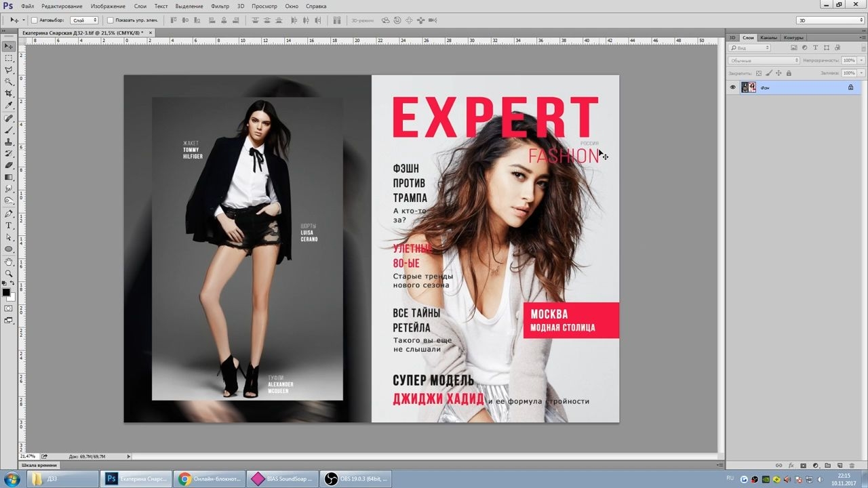Change the screen mode from the toolbox
The height and width of the screenshot is (488, 868).
9,321
